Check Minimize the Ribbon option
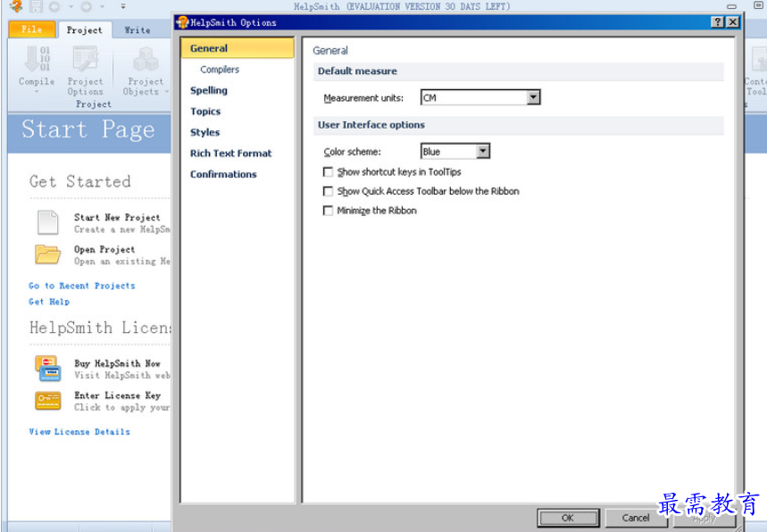 [328, 211]
